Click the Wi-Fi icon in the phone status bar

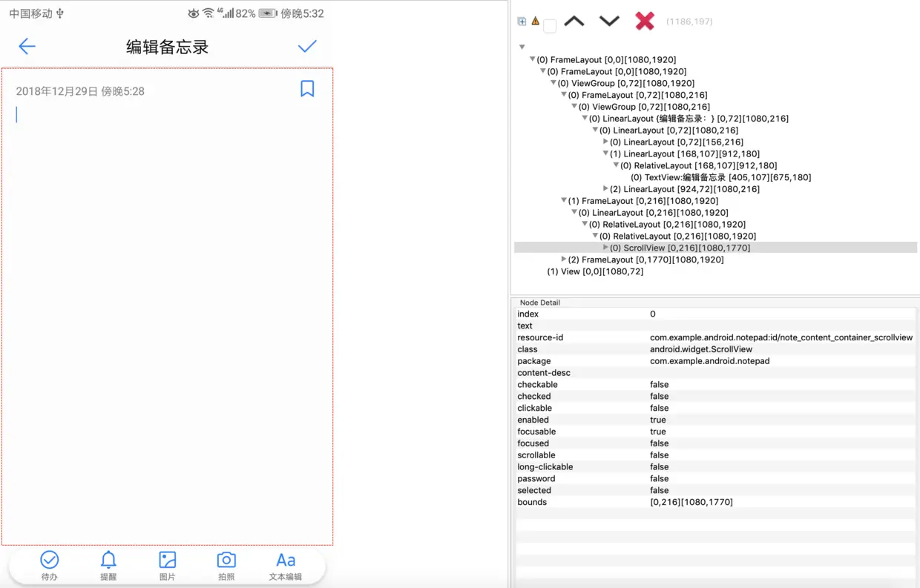[208, 13]
